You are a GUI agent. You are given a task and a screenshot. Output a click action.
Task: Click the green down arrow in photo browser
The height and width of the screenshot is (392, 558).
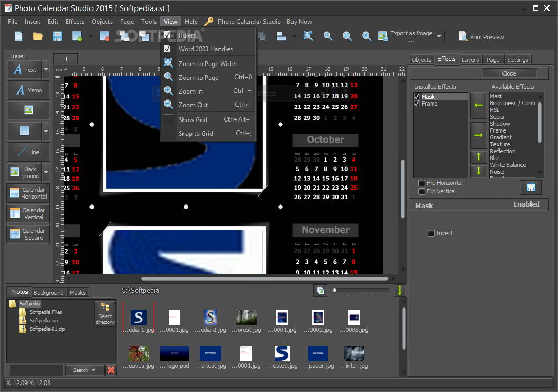(x=400, y=291)
